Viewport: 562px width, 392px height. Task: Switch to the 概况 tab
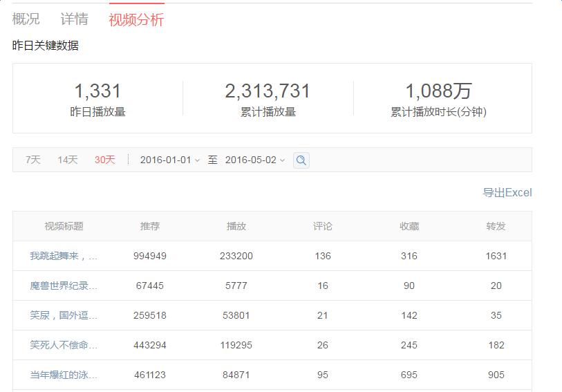pyautogui.click(x=26, y=19)
